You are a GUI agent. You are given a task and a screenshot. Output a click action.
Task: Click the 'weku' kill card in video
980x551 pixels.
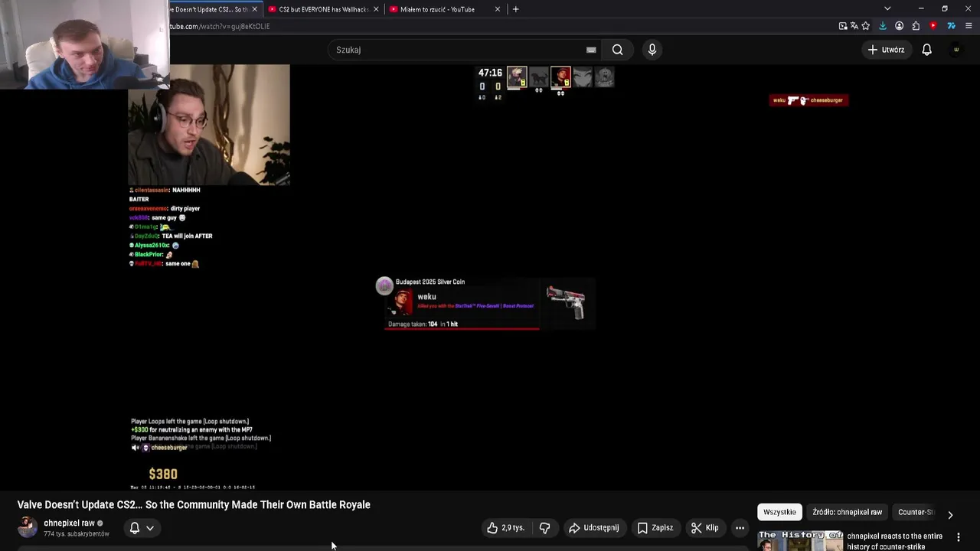pos(489,304)
